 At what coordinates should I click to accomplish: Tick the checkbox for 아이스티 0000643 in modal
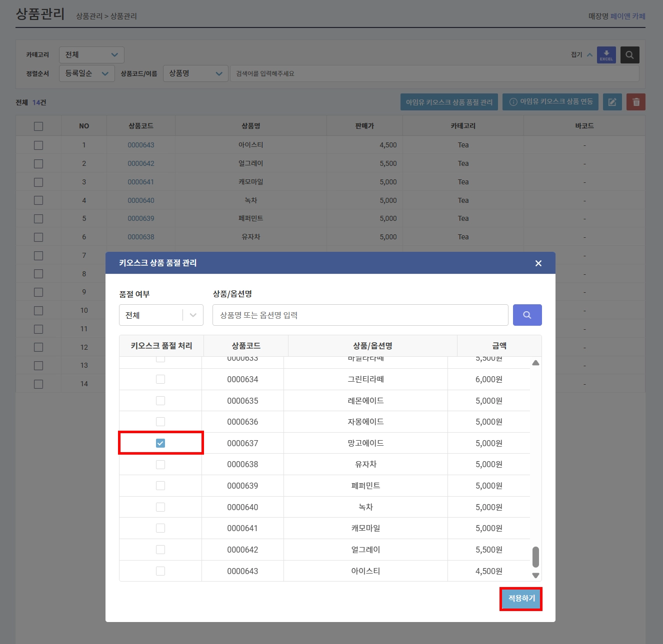tap(160, 571)
